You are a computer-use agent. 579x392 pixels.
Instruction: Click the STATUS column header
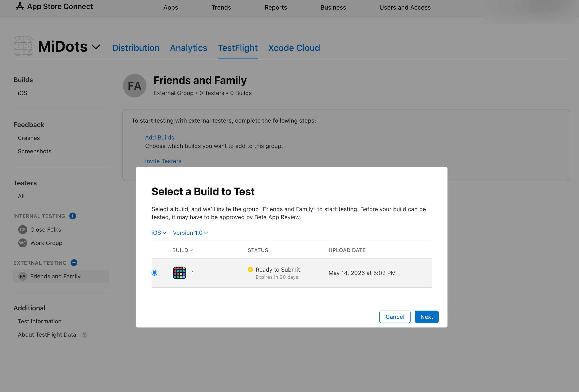tap(258, 250)
